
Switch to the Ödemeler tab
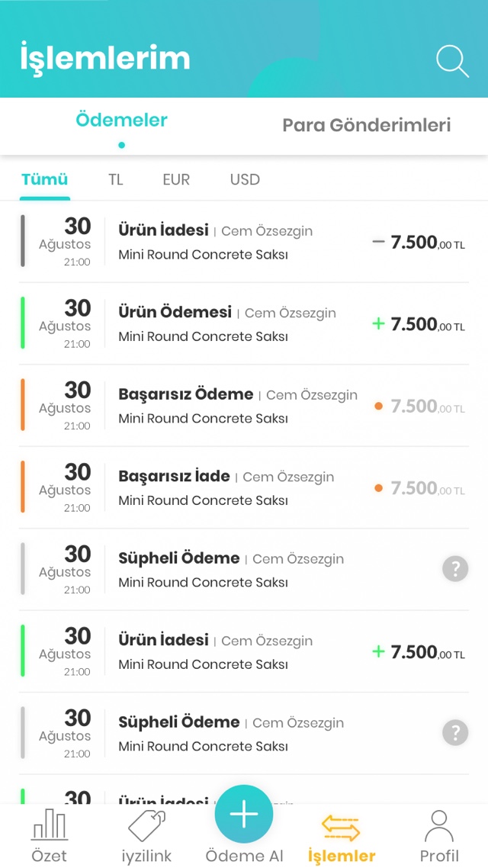(121, 121)
